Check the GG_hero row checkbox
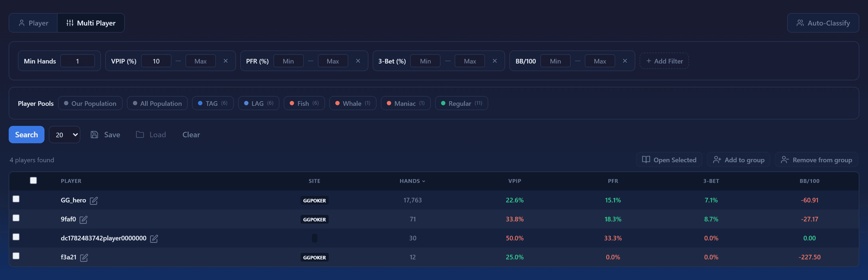The image size is (868, 280). tap(16, 199)
